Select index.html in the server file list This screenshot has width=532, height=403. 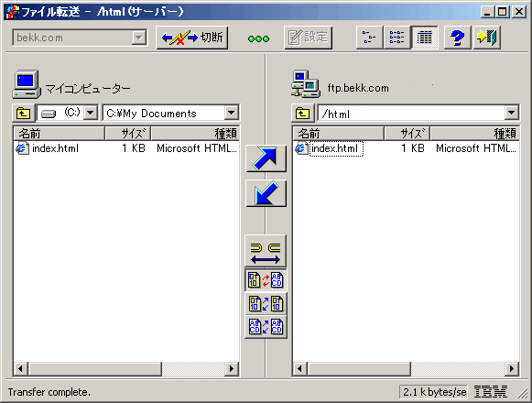click(334, 148)
